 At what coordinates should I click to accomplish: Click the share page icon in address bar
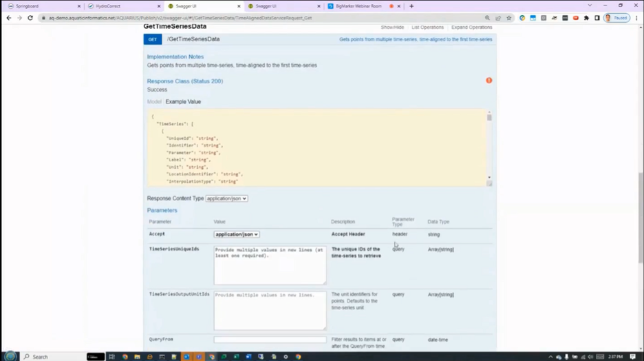[498, 18]
